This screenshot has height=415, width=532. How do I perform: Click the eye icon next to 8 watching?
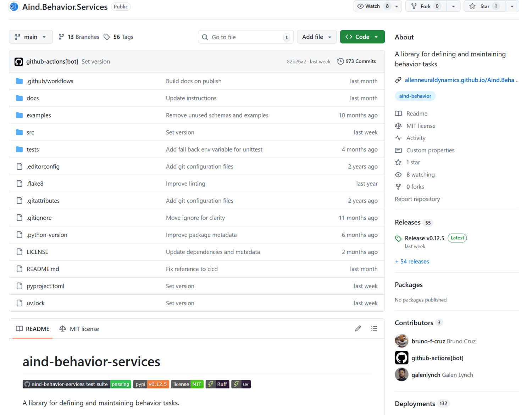tap(398, 175)
